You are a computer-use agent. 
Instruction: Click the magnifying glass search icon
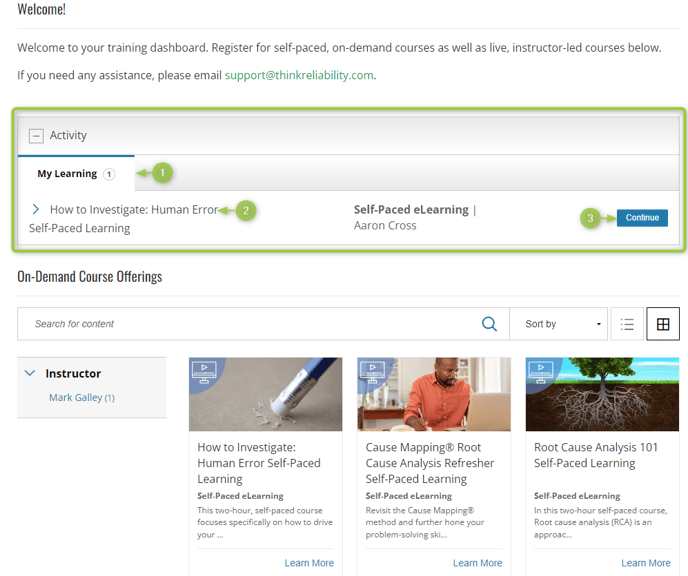[489, 324]
